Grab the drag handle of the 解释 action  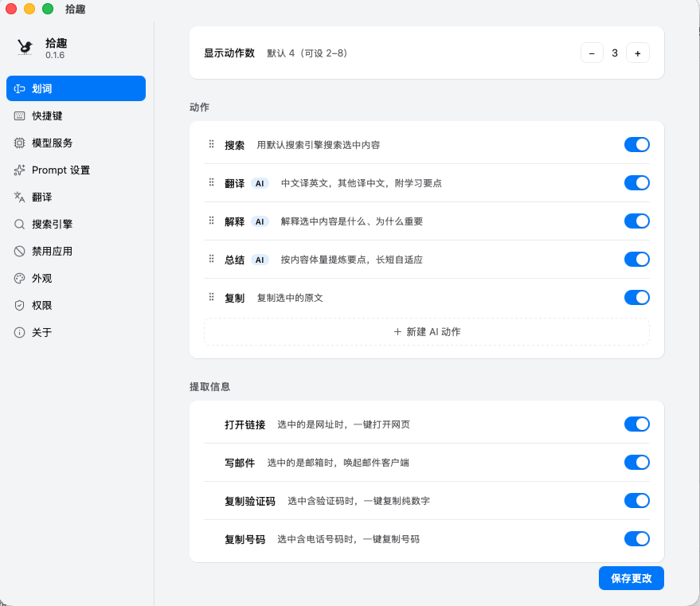(x=212, y=221)
